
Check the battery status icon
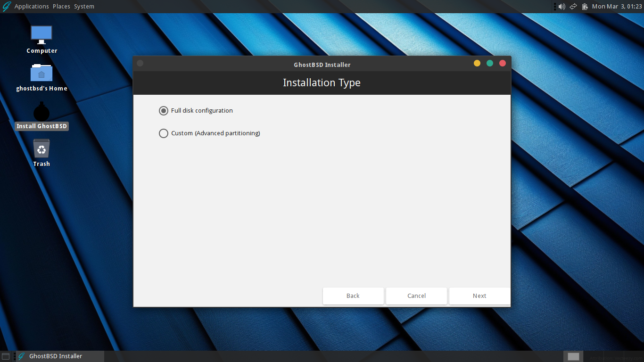pos(585,6)
